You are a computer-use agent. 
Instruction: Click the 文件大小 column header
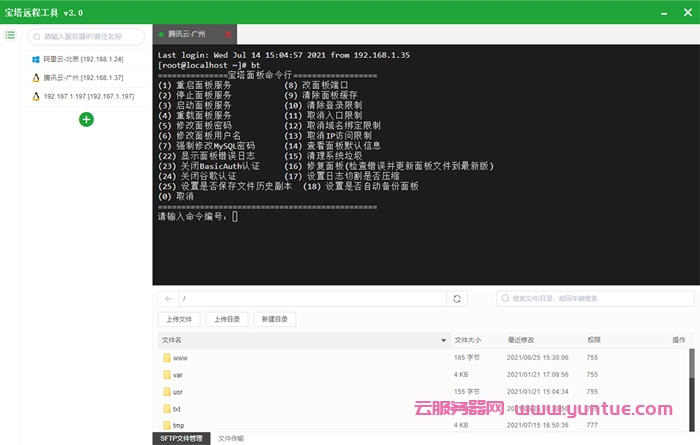coord(468,340)
